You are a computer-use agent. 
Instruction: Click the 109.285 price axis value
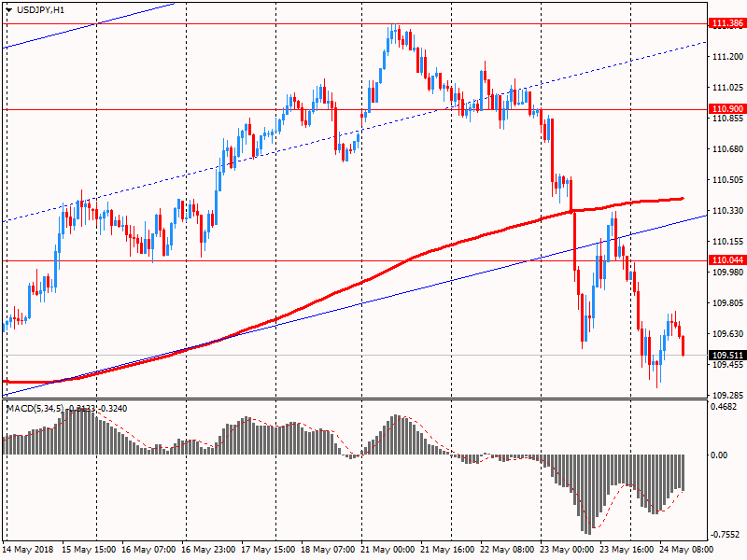pyautogui.click(x=727, y=395)
